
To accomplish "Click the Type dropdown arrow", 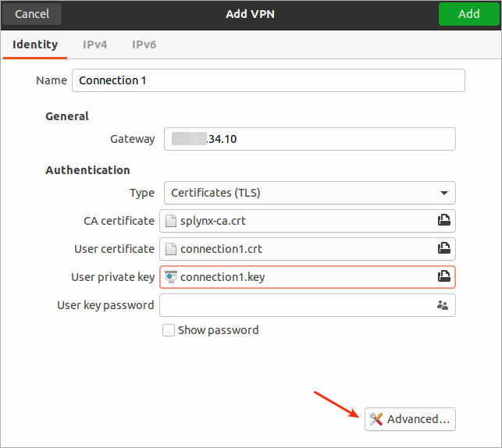I will [443, 193].
